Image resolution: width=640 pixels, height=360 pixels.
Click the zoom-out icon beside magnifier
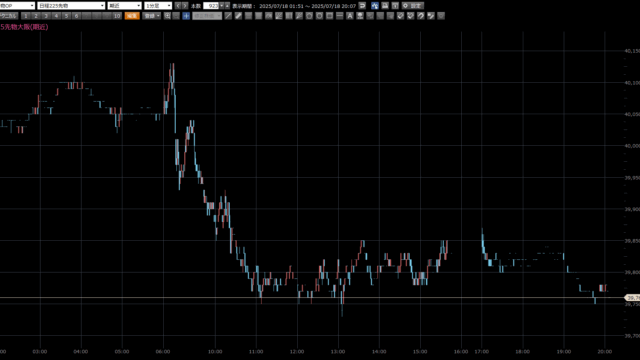coord(176,16)
